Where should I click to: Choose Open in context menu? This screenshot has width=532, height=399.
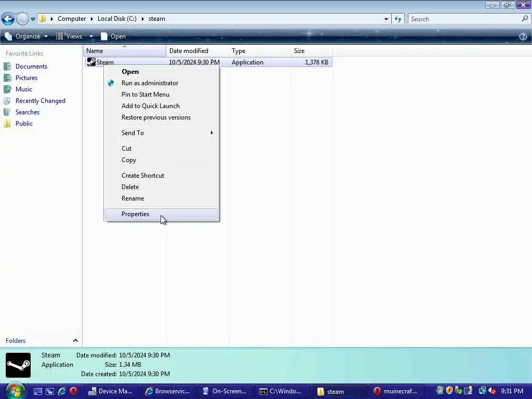tap(161, 72)
